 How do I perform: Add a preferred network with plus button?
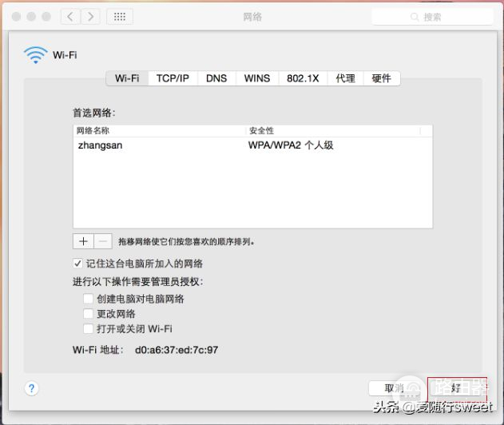83,240
